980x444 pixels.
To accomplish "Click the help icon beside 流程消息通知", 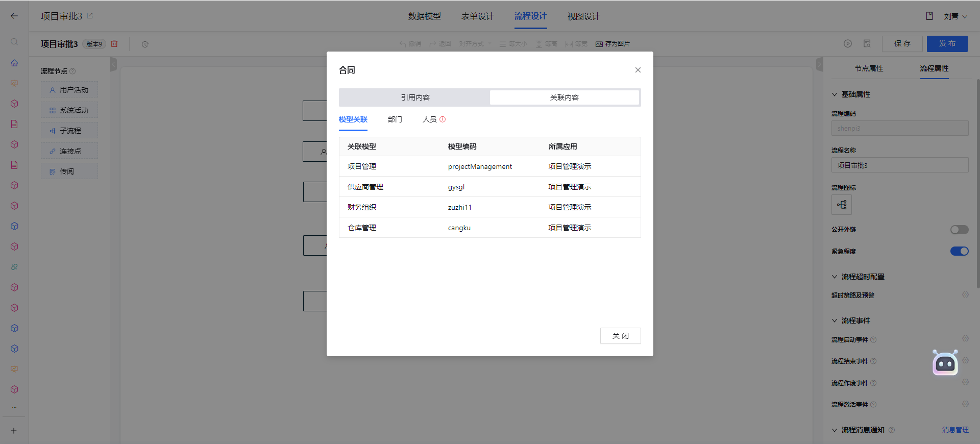I will 892,430.
